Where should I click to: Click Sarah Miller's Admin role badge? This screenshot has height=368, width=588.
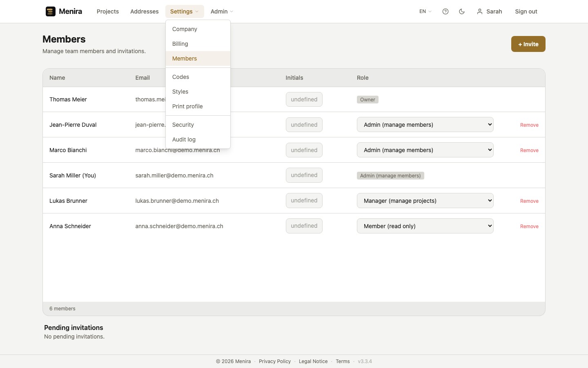(390, 176)
